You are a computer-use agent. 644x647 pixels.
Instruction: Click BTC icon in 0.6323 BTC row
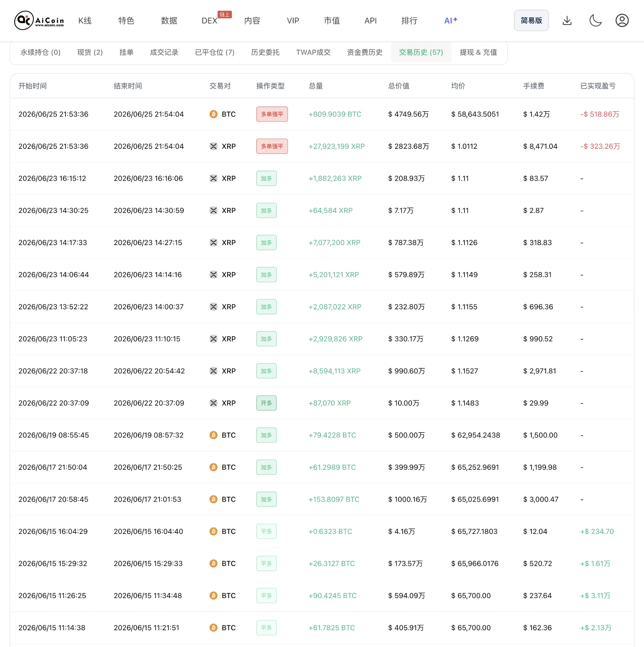213,531
